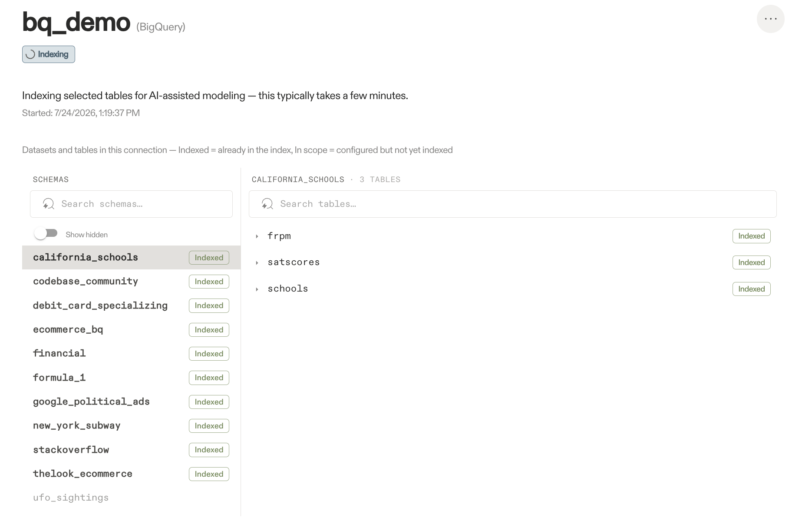The image size is (812, 531).
Task: Click the Show hidden label
Action: pos(86,235)
